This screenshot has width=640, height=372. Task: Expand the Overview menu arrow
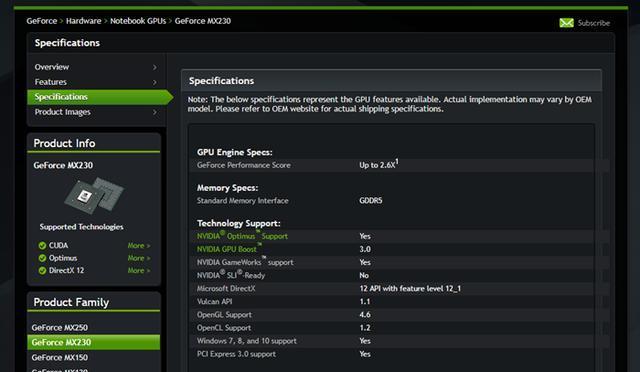[x=155, y=67]
